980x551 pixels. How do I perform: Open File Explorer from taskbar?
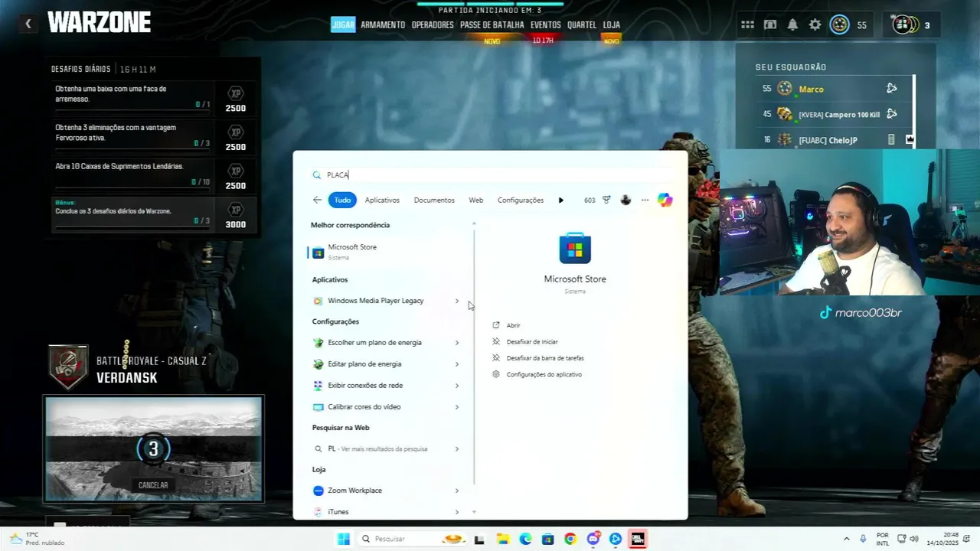(x=503, y=540)
